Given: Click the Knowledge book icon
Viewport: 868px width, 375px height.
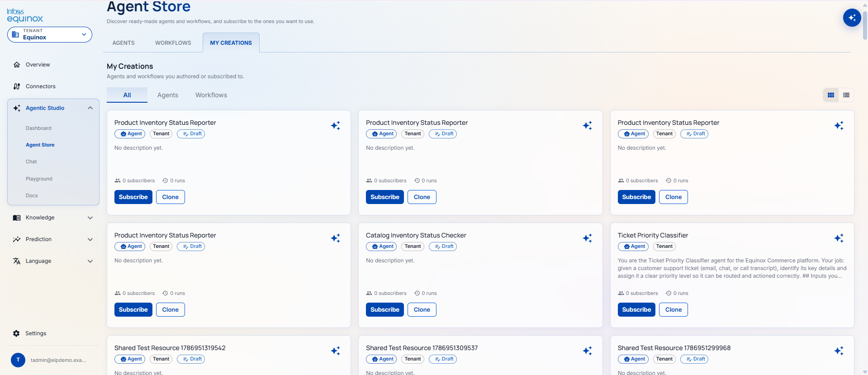Looking at the screenshot, I should click(x=17, y=218).
